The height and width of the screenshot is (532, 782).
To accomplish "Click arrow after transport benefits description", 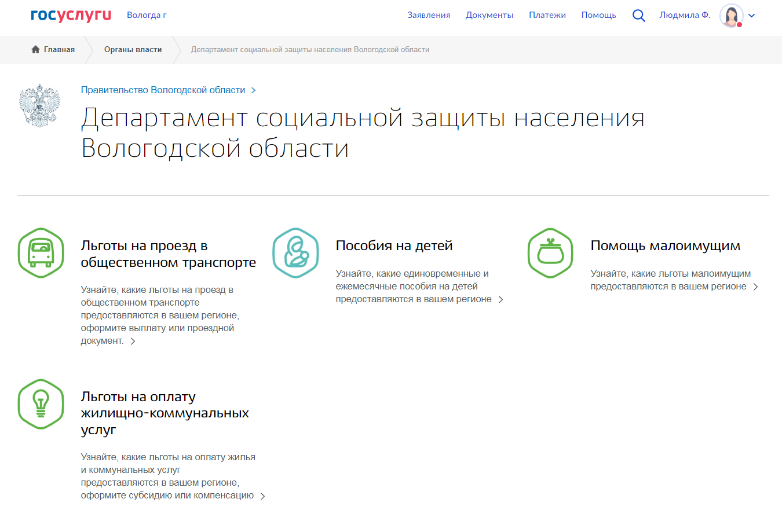I will point(133,342).
